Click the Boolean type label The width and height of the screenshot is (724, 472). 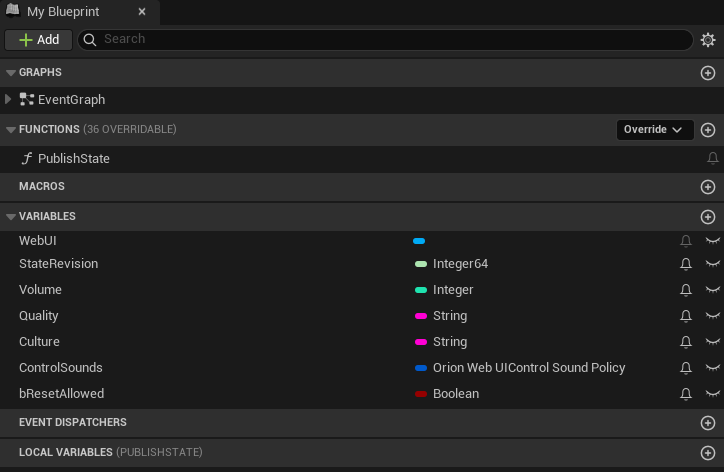456,393
